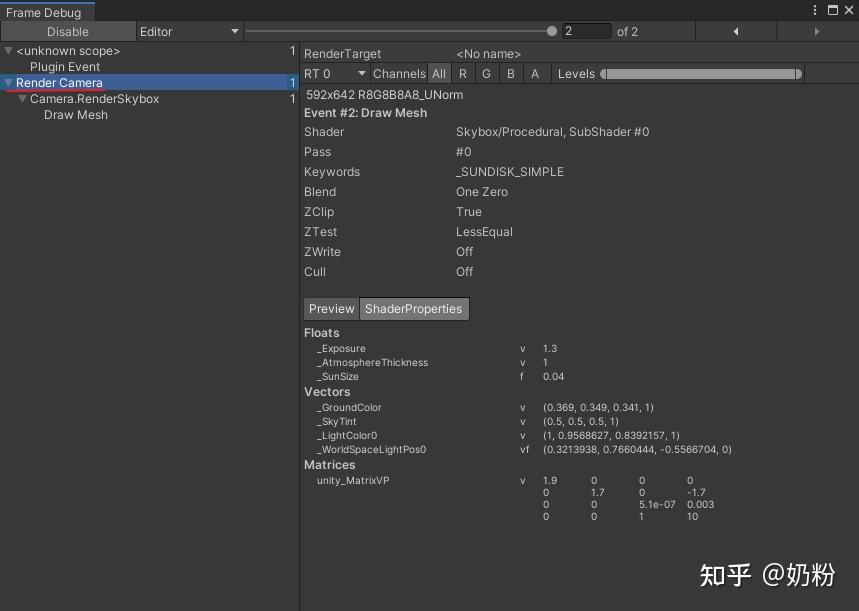The width and height of the screenshot is (859, 611).
Task: Select the Frame Debug tab
Action: [x=46, y=12]
